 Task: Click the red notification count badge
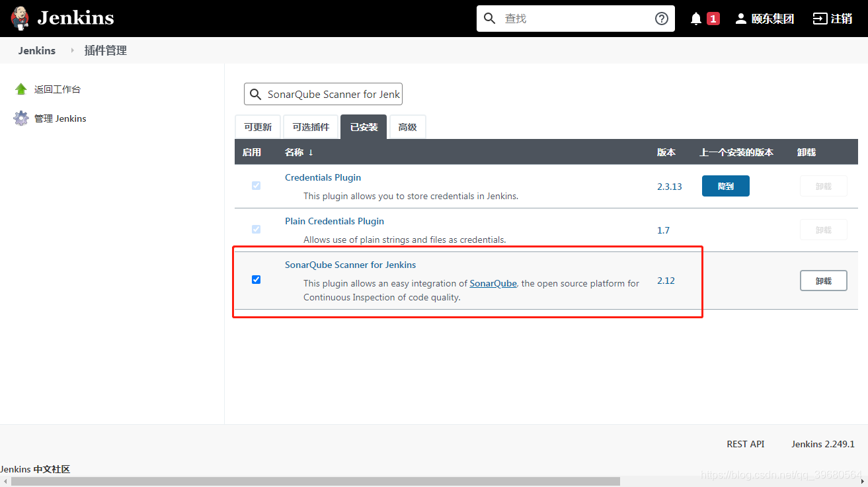point(713,19)
